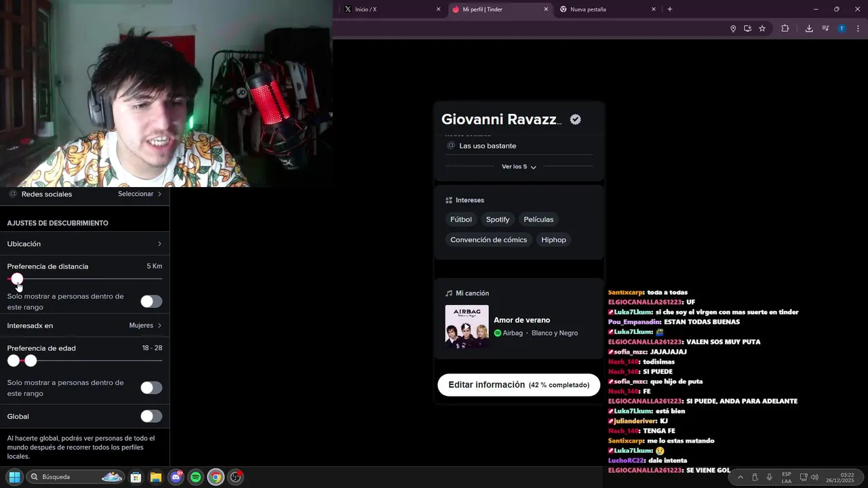This screenshot has height=488, width=868.
Task: Click the Giovanni Ravazz profile name
Action: click(x=501, y=119)
